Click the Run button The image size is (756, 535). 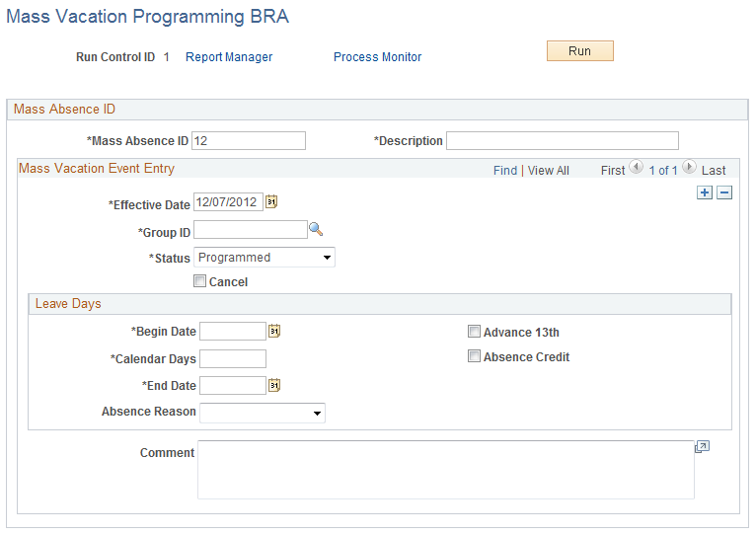pyautogui.click(x=580, y=51)
